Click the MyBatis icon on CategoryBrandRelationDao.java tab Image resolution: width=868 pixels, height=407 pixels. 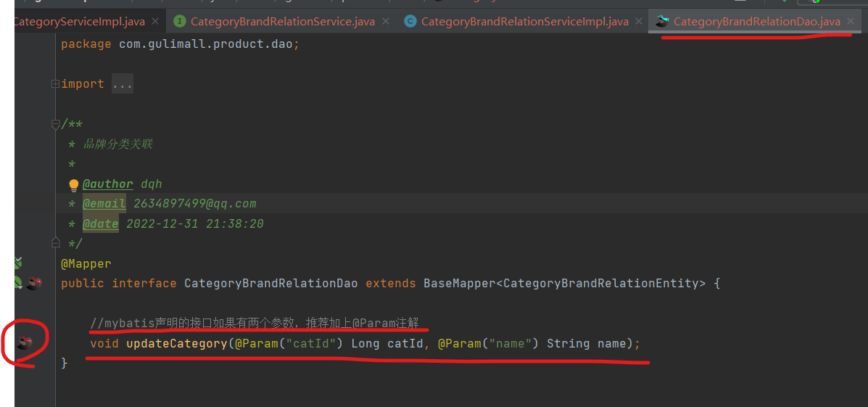[661, 22]
